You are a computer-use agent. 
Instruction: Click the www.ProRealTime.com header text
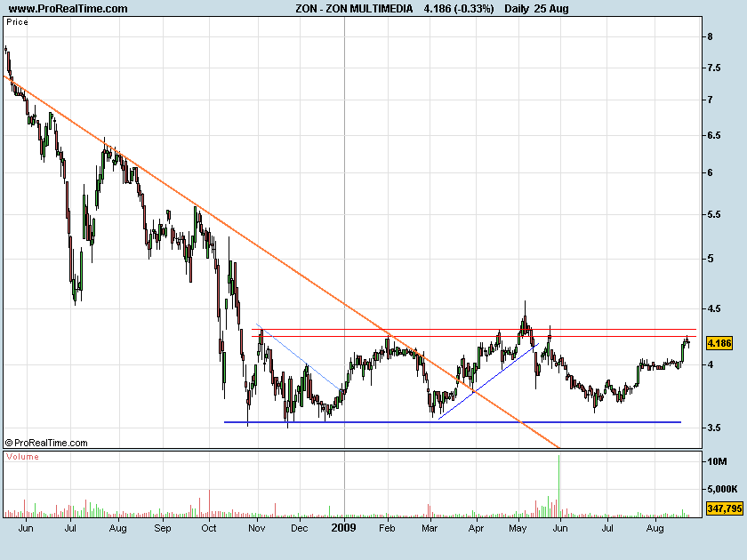(68, 9)
